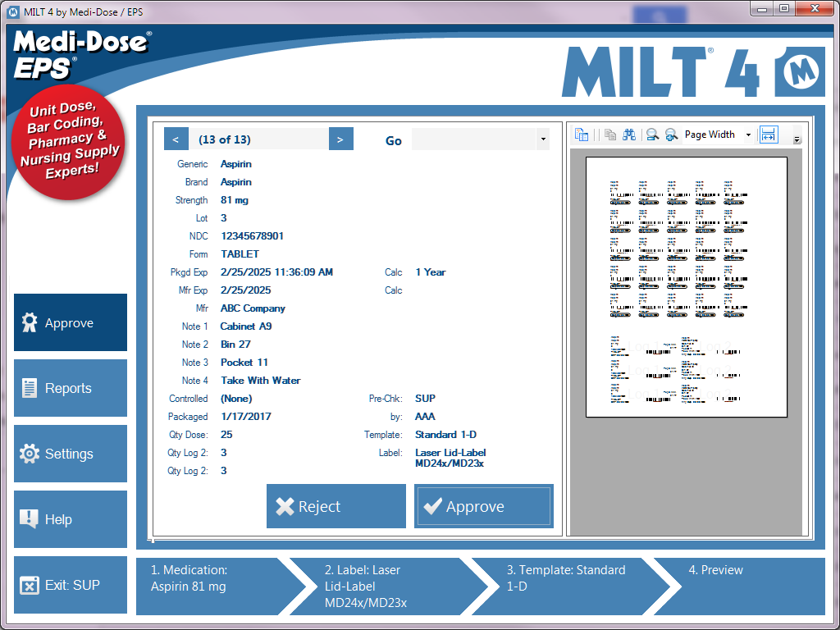Click the (13 of 13) record counter
Image resolution: width=840 pixels, height=630 pixels.
[x=225, y=139]
